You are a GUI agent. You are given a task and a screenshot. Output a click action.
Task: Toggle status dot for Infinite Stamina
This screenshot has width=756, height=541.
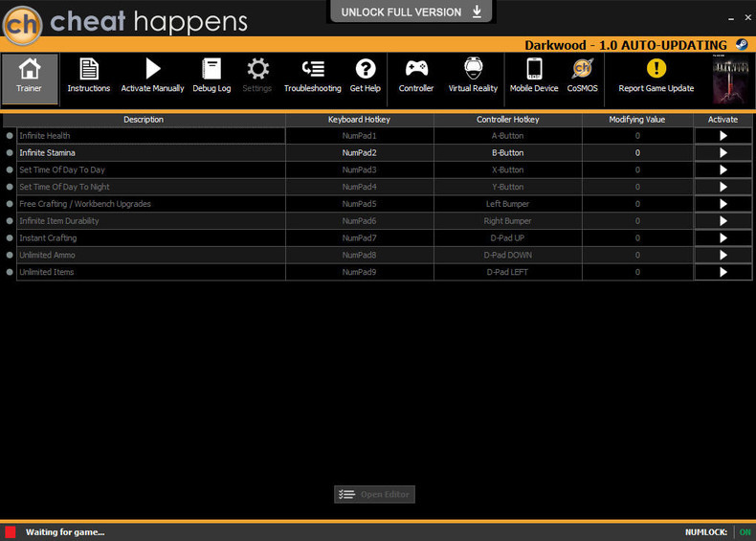coord(10,153)
